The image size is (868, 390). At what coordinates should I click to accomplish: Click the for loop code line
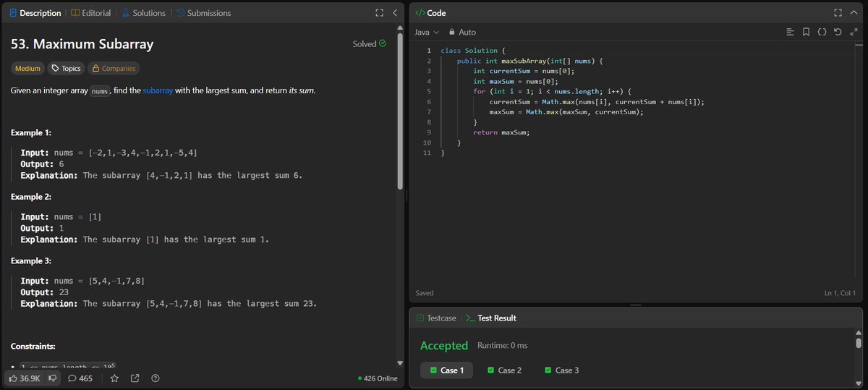[x=553, y=92]
